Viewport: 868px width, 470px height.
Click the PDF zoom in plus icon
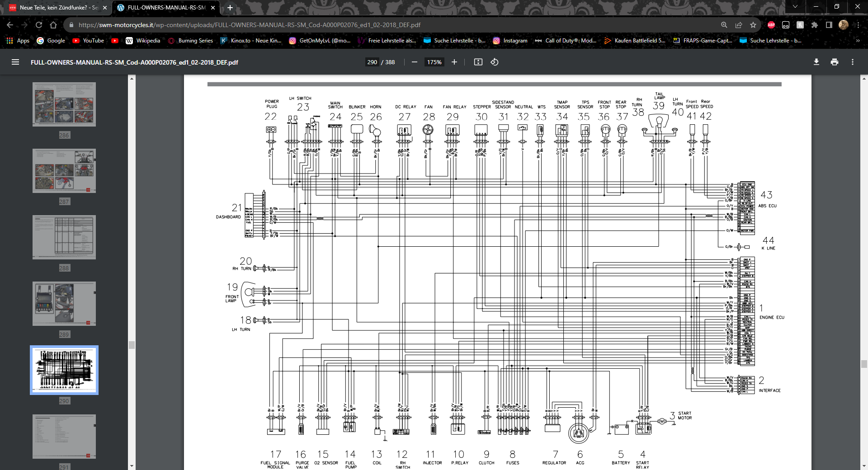[x=454, y=62]
